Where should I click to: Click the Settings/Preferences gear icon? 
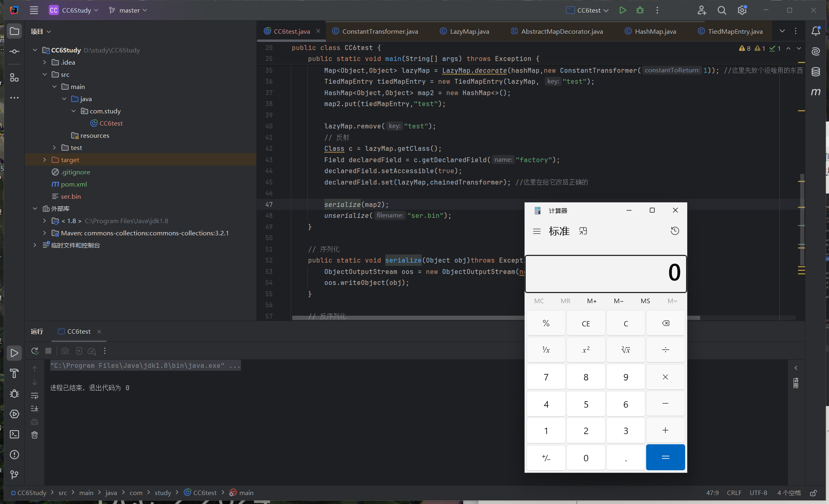(x=742, y=10)
